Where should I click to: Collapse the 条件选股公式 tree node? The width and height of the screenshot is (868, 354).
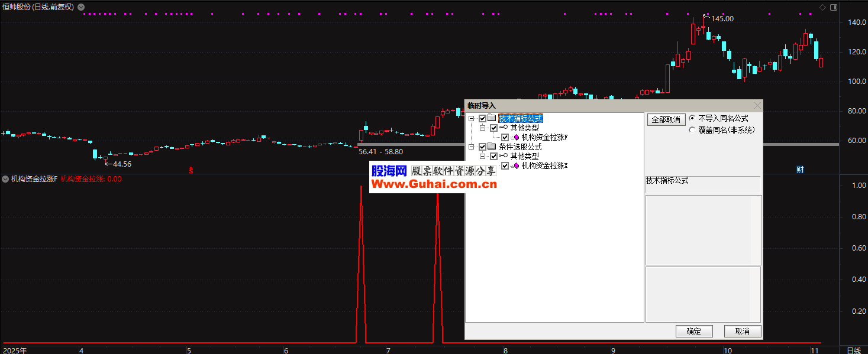pos(472,147)
